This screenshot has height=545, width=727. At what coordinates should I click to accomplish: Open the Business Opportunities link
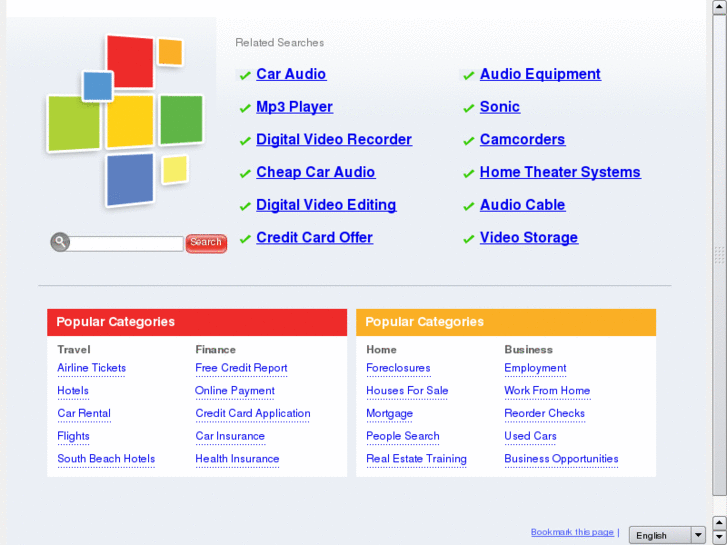point(561,459)
